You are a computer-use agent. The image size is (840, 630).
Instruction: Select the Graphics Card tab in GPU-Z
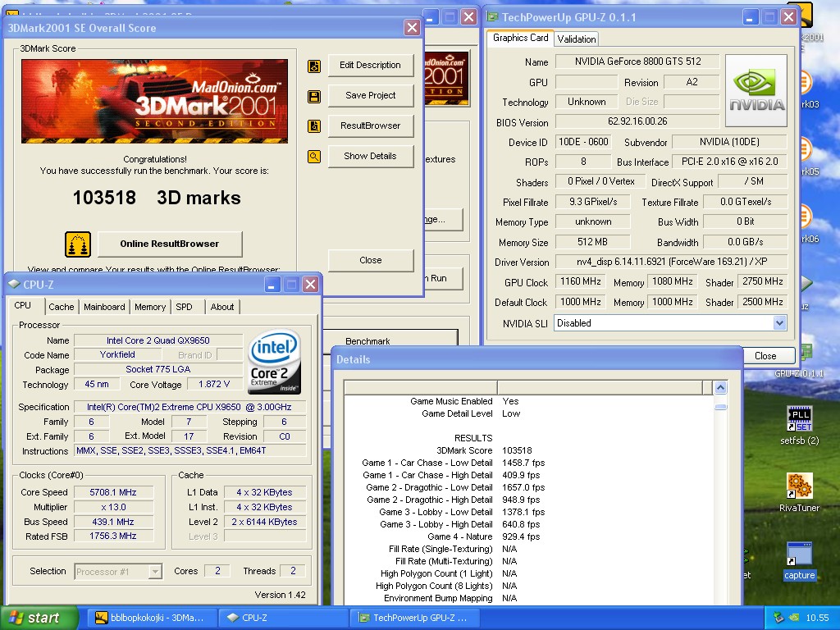click(519, 38)
